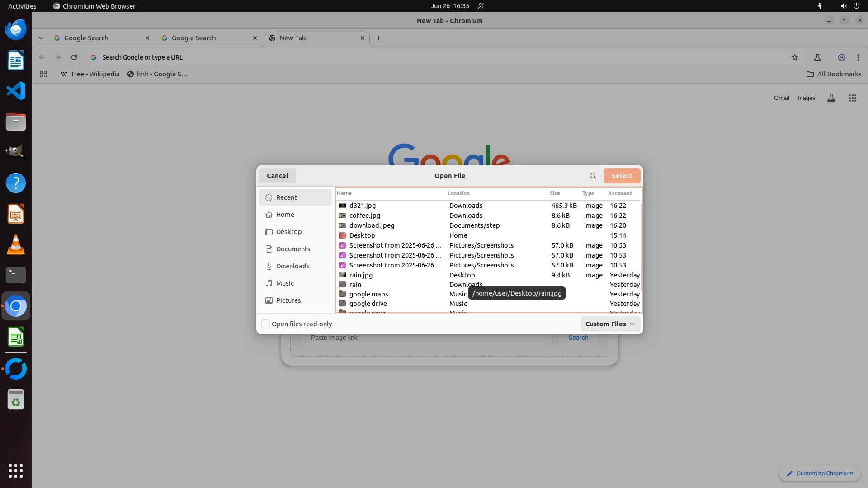Enable Open files read-only checkbox
868x488 pixels.
pyautogui.click(x=265, y=324)
